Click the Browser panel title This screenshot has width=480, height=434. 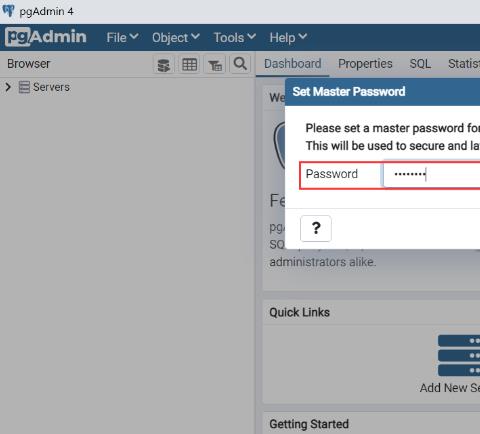pos(29,64)
